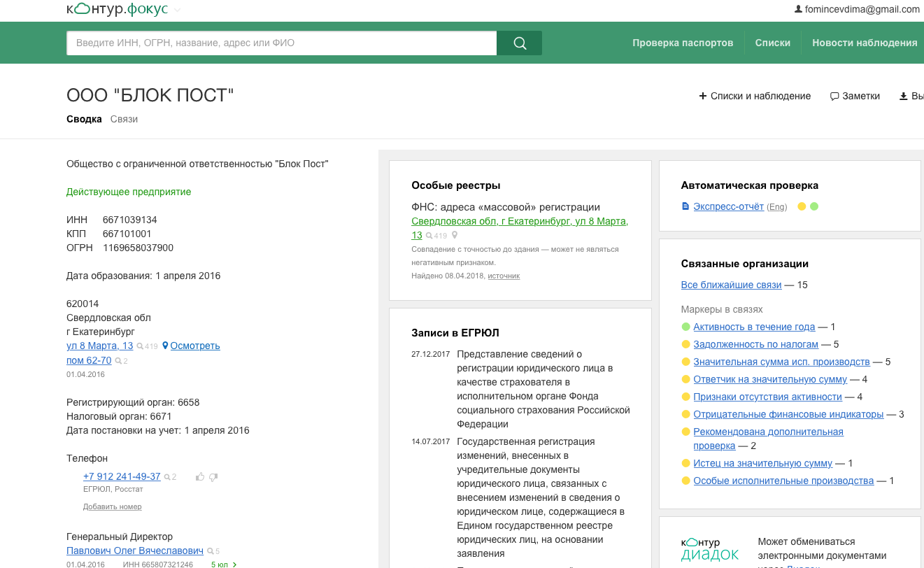This screenshot has width=924, height=568.
Task: Open the пом 62-70 link
Action: (89, 360)
